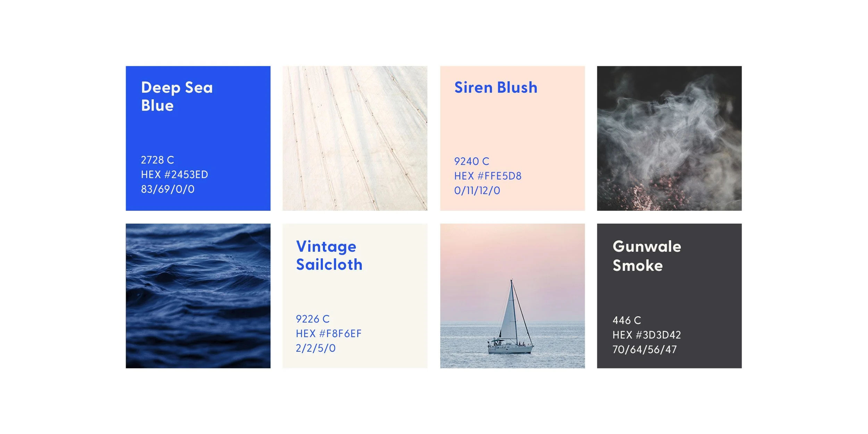Screen dimensions: 868x434
Task: Open the smoke photograph thumbnail
Action: point(669,138)
